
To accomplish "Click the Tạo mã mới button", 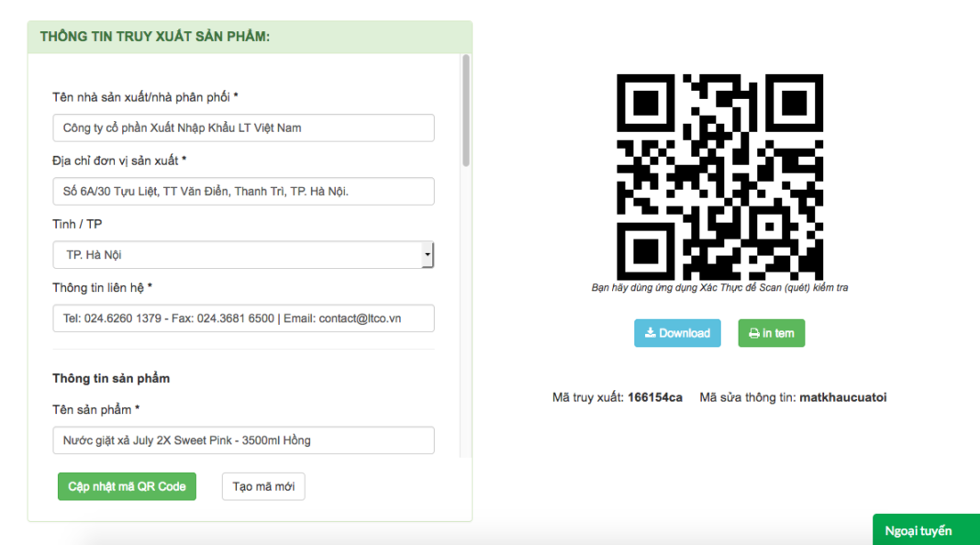I will tap(263, 486).
